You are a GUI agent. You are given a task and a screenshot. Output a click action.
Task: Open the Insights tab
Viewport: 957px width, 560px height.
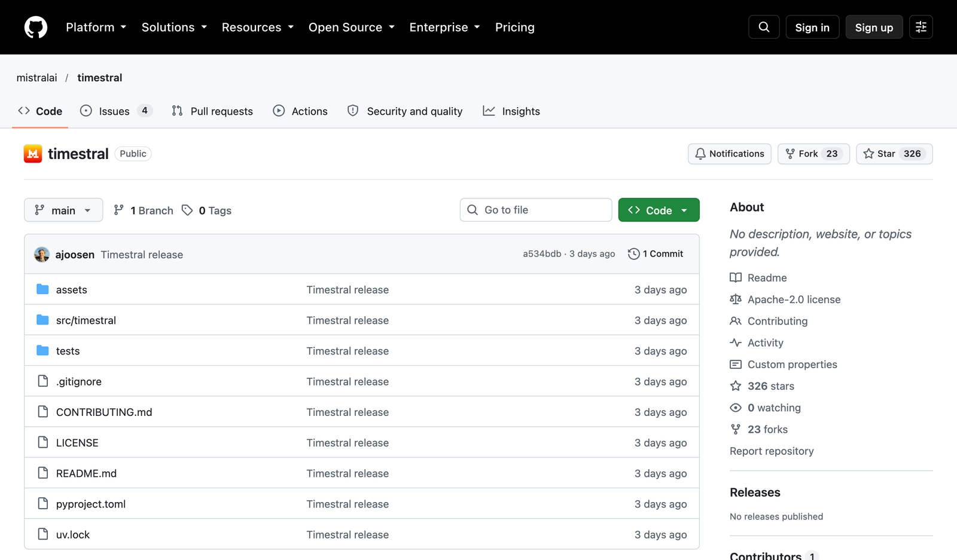(511, 111)
